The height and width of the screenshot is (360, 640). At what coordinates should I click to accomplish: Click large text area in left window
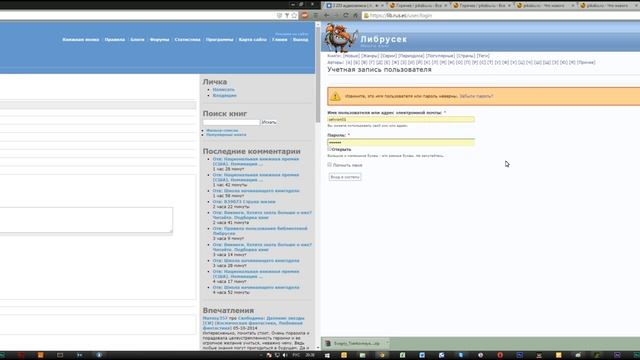pos(86,220)
